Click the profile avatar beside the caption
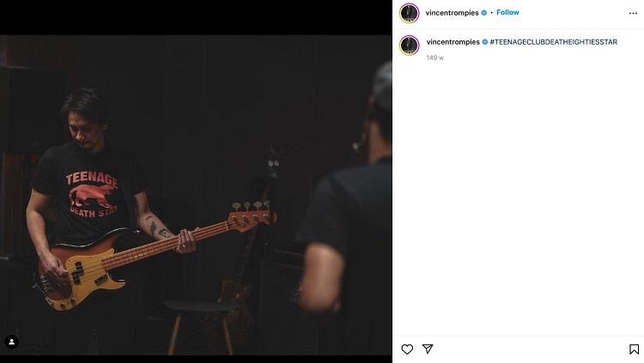Viewport: 644px width, 363px height. pyautogui.click(x=409, y=45)
